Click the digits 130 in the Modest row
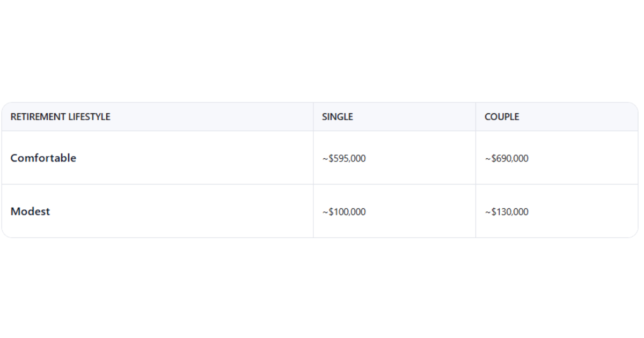This screenshot has width=644, height=338. 503,212
